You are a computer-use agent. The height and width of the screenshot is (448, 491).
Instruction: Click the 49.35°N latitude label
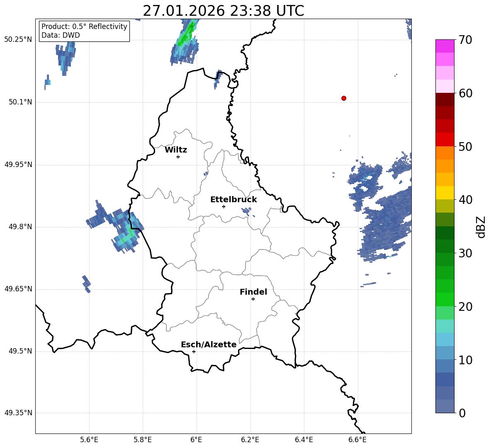click(18, 413)
